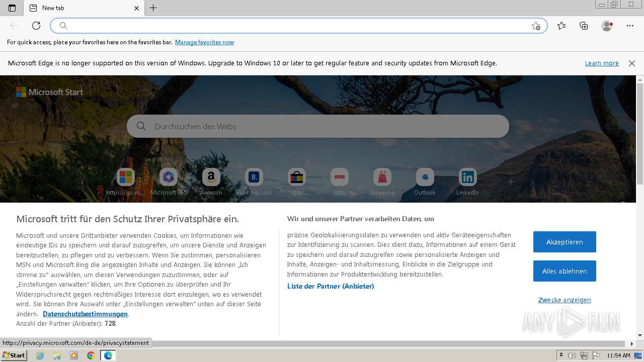This screenshot has width=644, height=362.
Task: Click the Alles ablehnen button
Action: click(x=565, y=271)
